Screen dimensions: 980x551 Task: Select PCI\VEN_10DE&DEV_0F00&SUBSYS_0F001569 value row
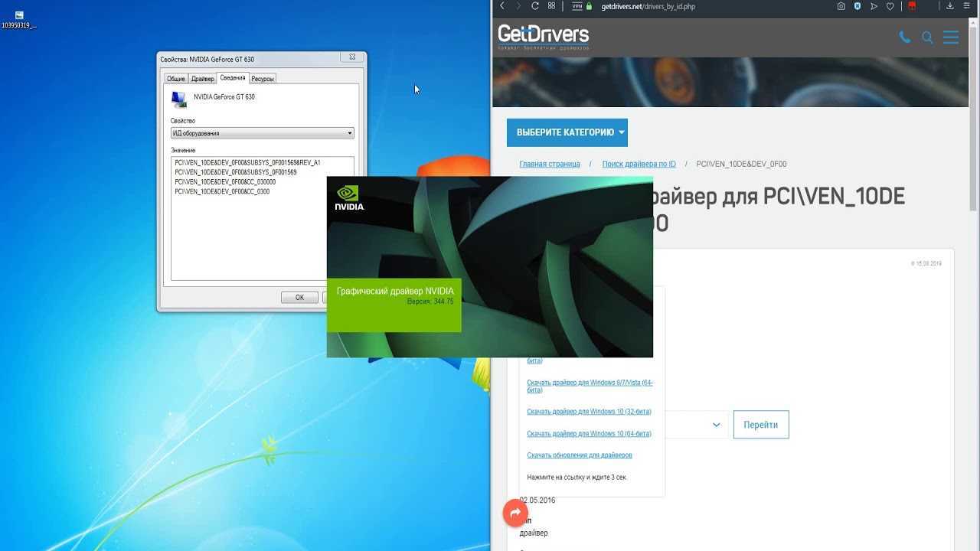[x=237, y=172]
